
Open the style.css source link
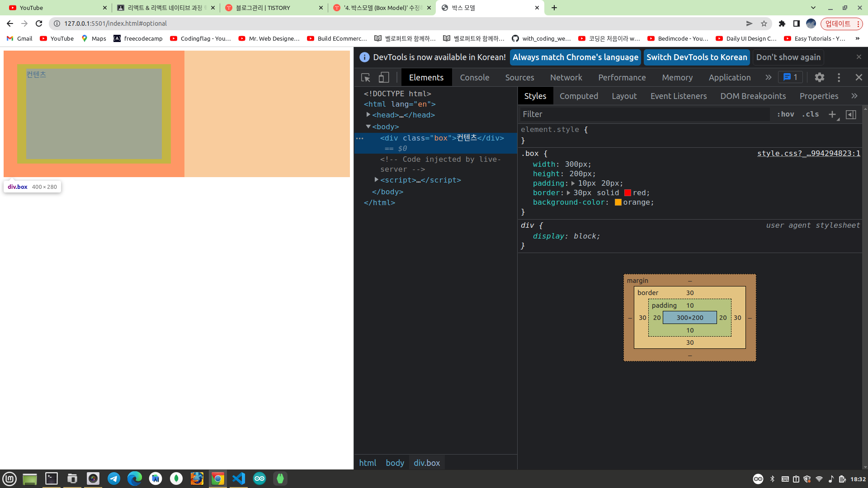pyautogui.click(x=808, y=154)
